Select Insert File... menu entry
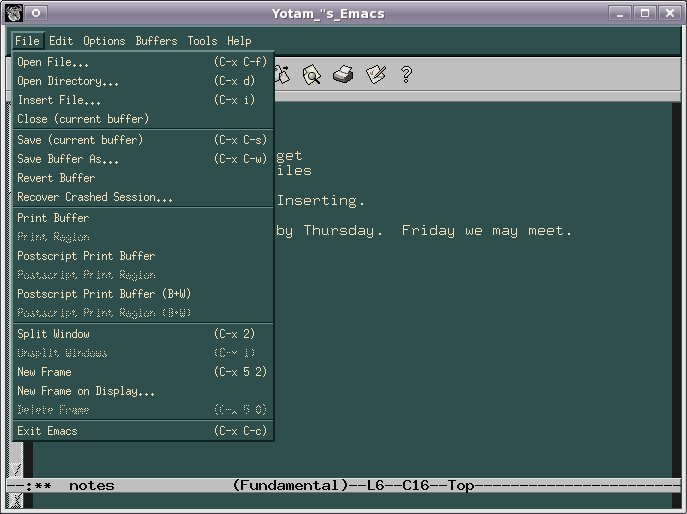Screen dimensions: 687x514 tap(143, 100)
